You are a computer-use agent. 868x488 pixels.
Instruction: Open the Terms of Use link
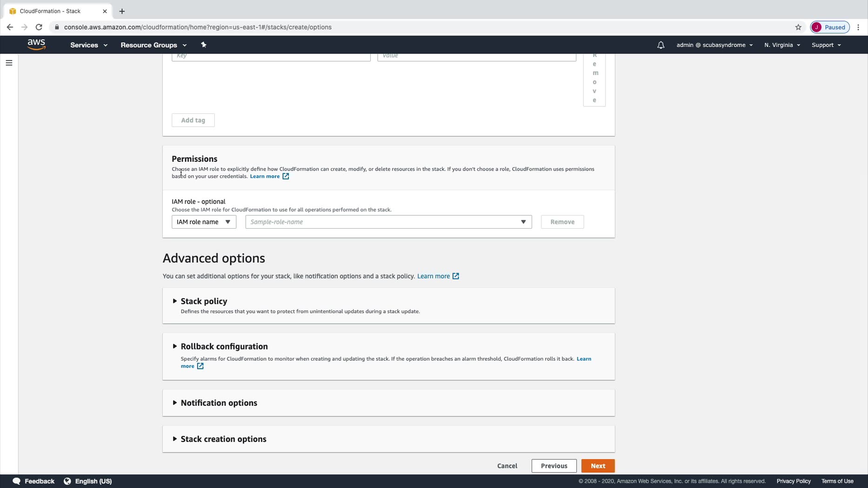click(x=837, y=481)
